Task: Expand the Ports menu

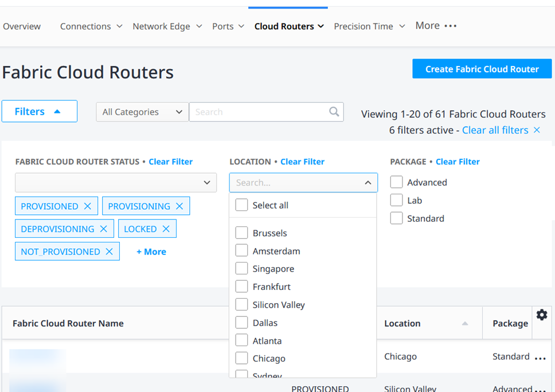Action: (228, 26)
